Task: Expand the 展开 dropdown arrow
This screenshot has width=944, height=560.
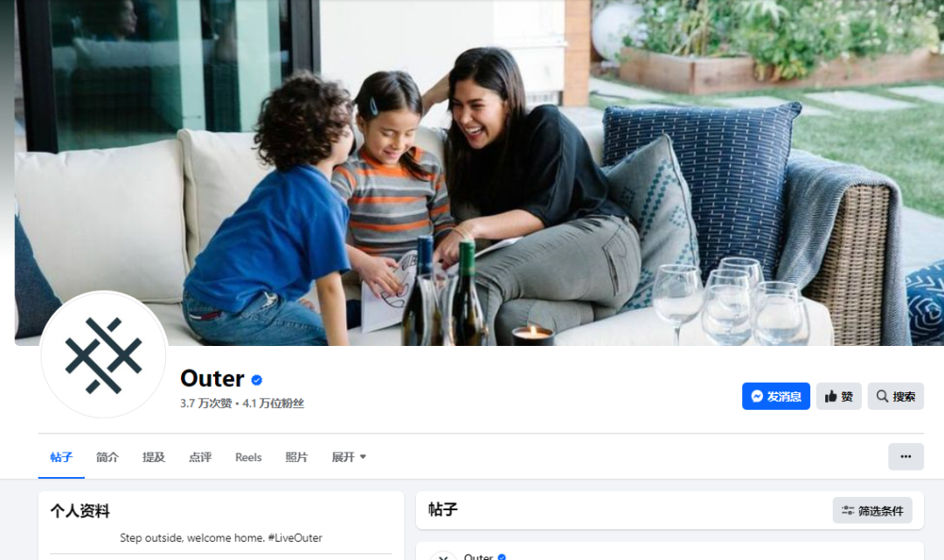Action: (x=363, y=457)
